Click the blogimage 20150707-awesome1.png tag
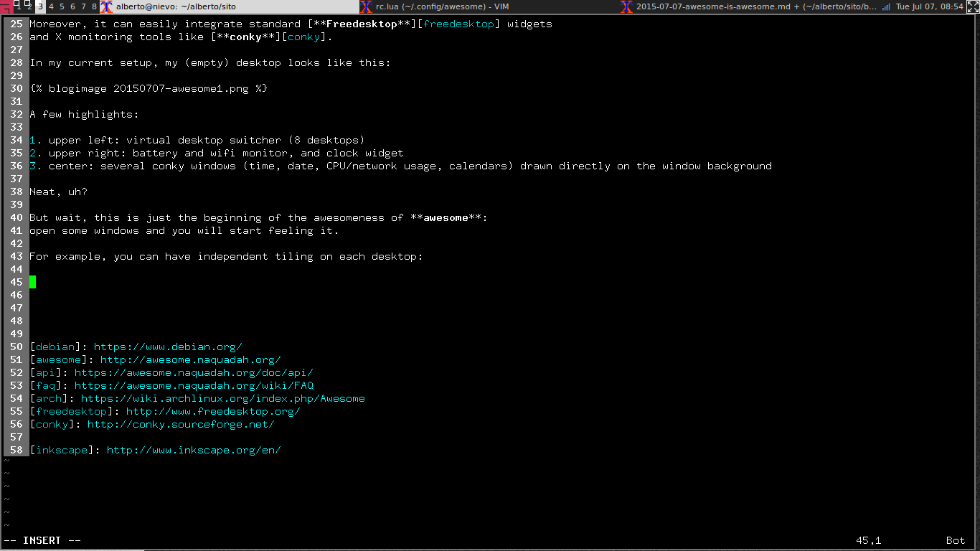Screen dimensions: 980x551 click(x=149, y=88)
